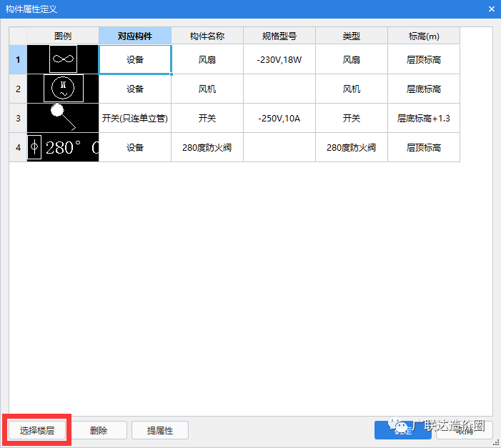501x448 pixels.
Task: Select the 设备 cell in row 1
Action: (x=135, y=59)
